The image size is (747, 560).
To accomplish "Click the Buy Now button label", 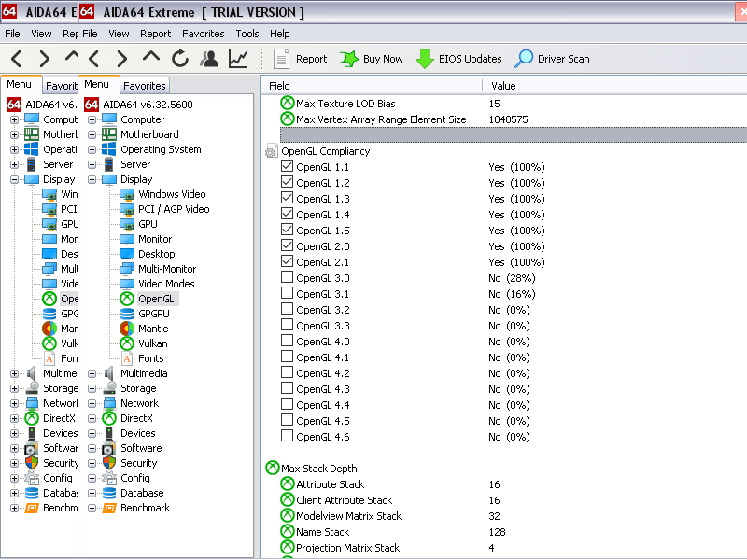I will (x=383, y=59).
